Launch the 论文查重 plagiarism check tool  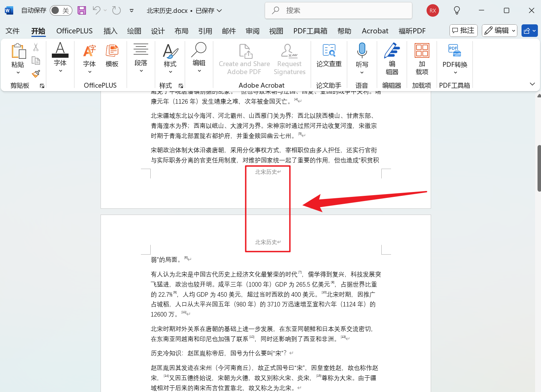tap(328, 57)
